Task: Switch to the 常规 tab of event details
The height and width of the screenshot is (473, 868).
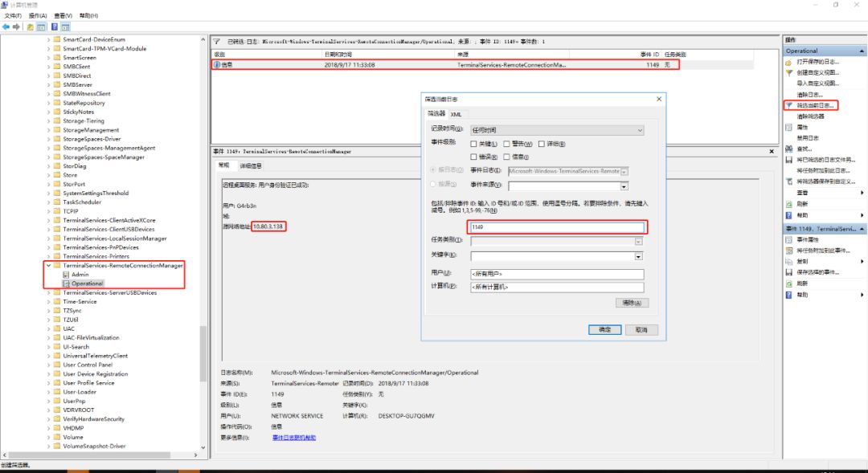Action: tap(223, 165)
